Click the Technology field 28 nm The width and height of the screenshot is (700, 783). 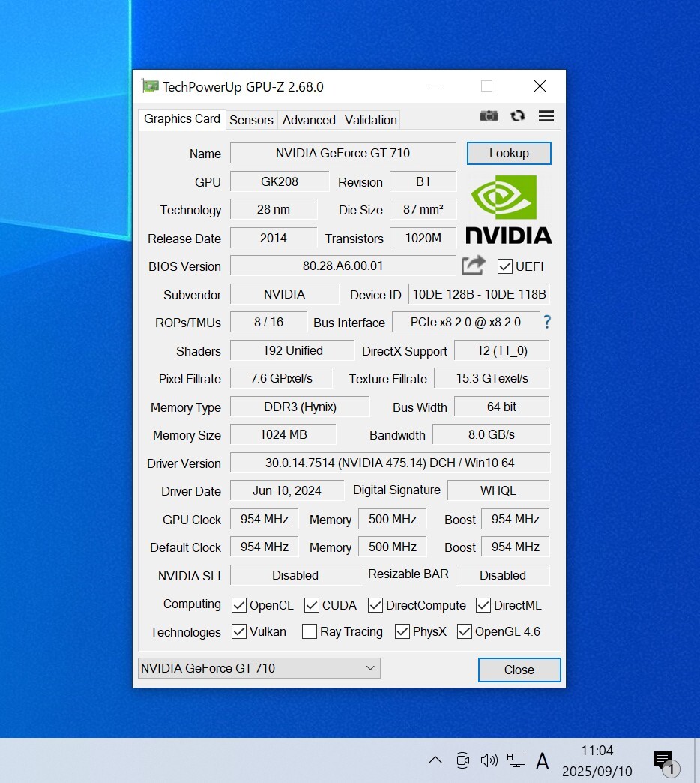point(274,210)
